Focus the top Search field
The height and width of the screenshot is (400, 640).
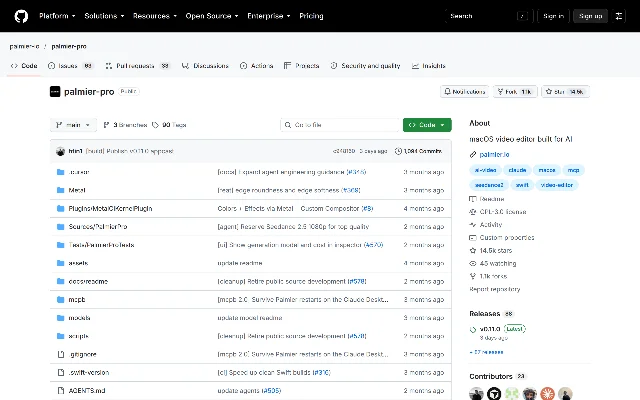click(489, 16)
